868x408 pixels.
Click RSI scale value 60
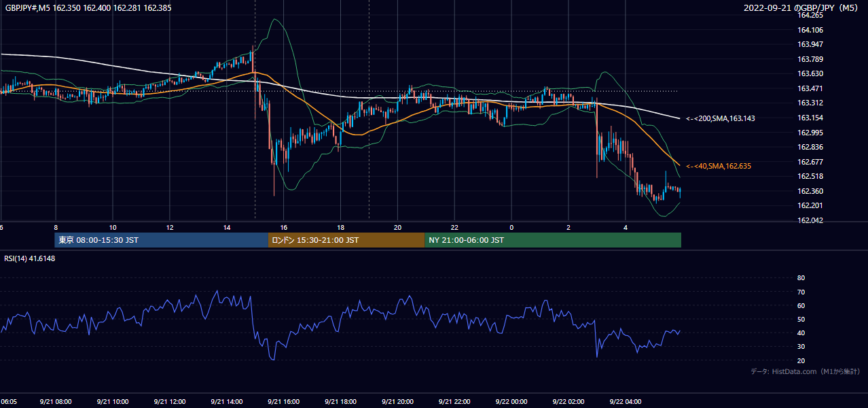point(801,305)
